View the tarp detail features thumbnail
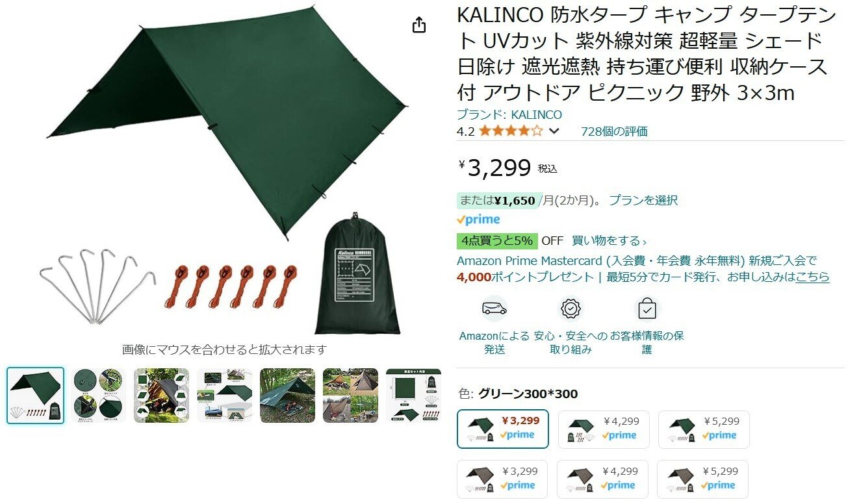 (x=98, y=396)
